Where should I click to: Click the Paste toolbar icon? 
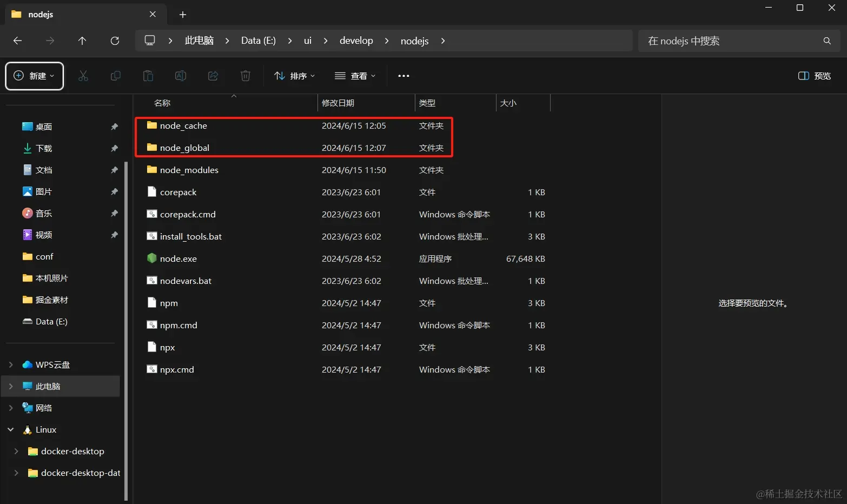(x=148, y=76)
